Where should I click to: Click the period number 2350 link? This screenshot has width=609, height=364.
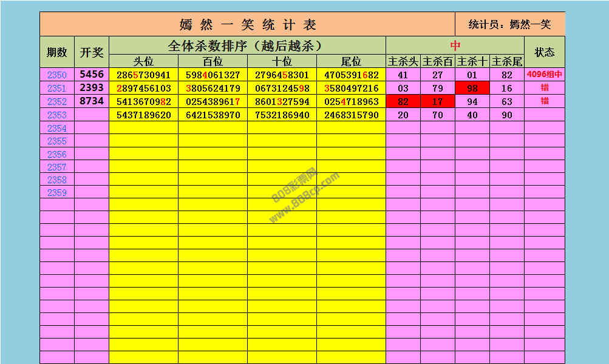56,75
